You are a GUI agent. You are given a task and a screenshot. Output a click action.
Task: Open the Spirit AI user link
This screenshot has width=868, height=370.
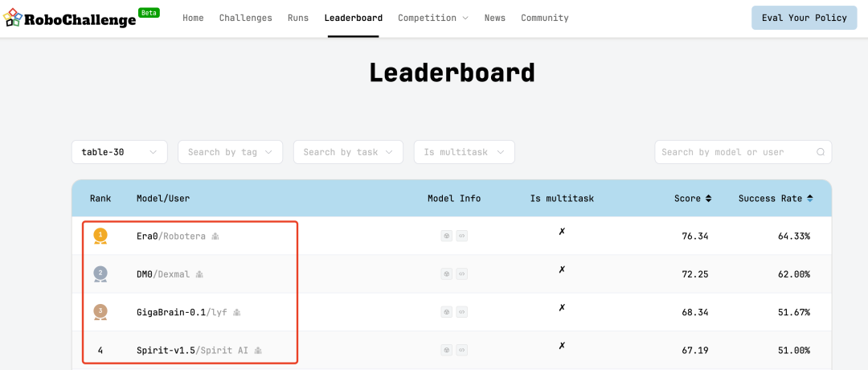[223, 350]
